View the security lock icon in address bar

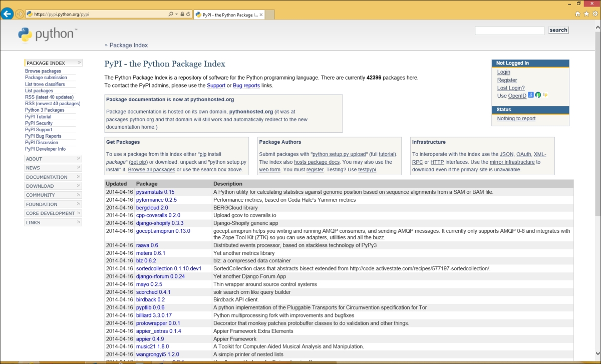pos(182,15)
